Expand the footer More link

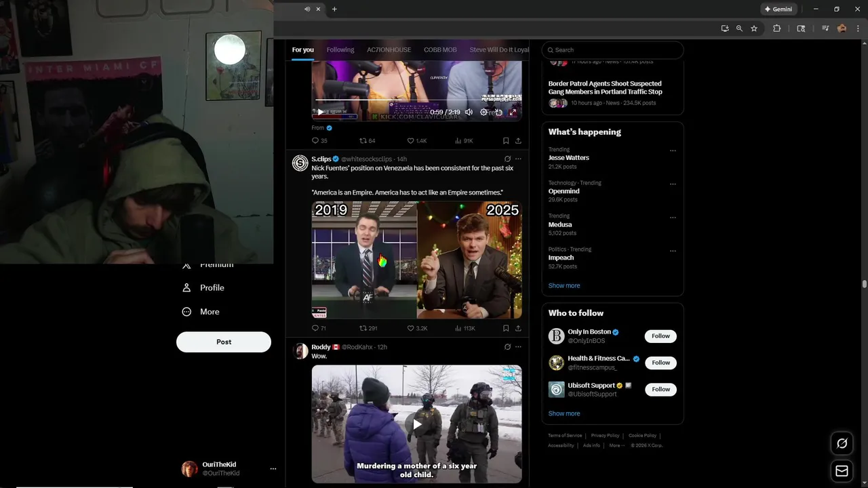pyautogui.click(x=616, y=445)
